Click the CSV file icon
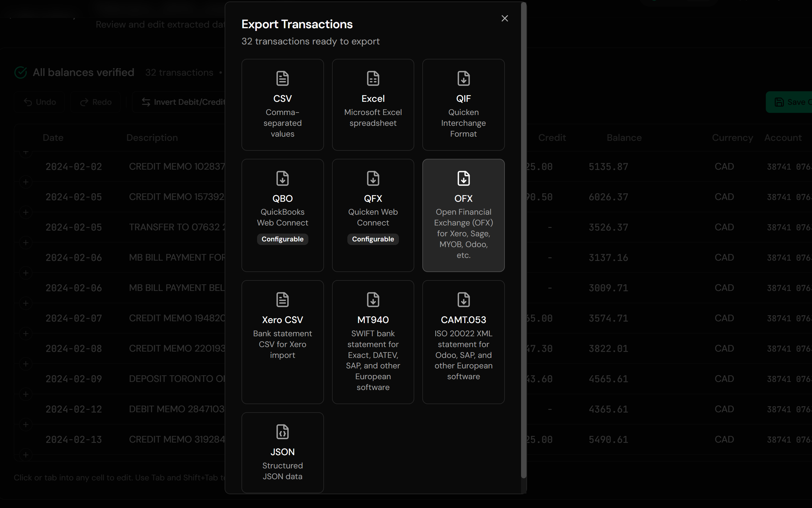The image size is (812, 508). click(282, 78)
